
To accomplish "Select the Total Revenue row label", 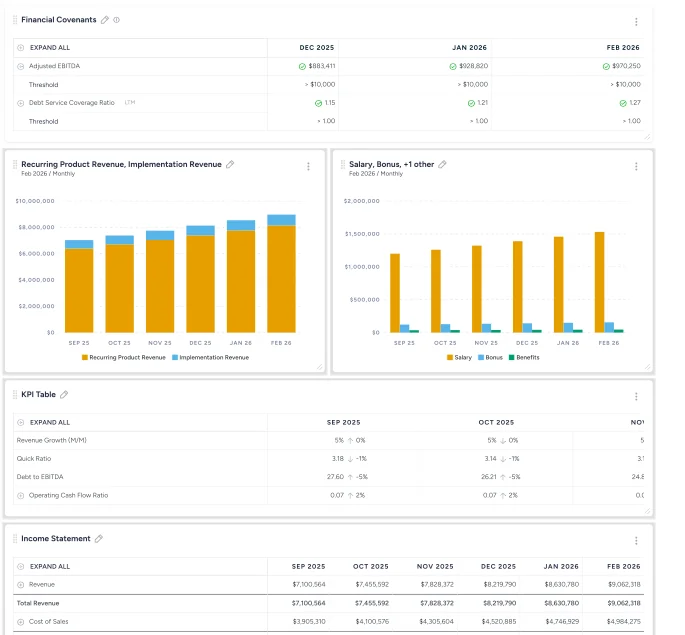I will click(x=38, y=604).
